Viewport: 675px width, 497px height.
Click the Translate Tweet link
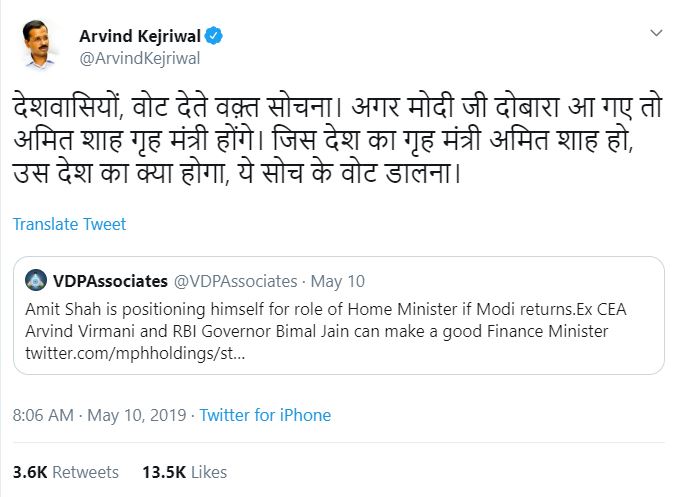[x=69, y=224]
